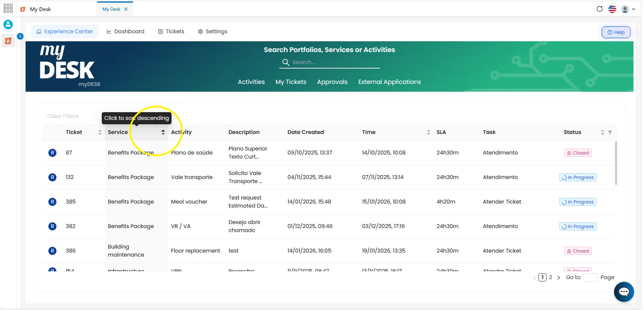Open the Activities banner link
644x310 pixels.
point(251,82)
